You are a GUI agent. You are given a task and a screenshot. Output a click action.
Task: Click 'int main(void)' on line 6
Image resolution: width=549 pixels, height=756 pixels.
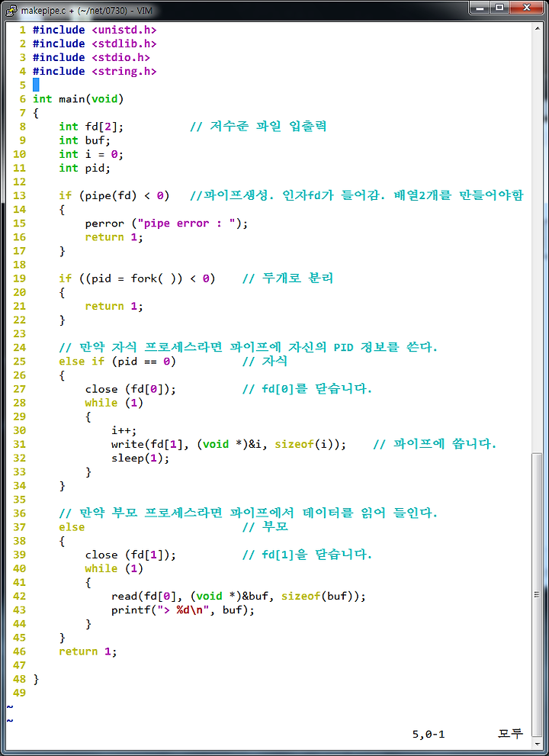click(x=78, y=99)
